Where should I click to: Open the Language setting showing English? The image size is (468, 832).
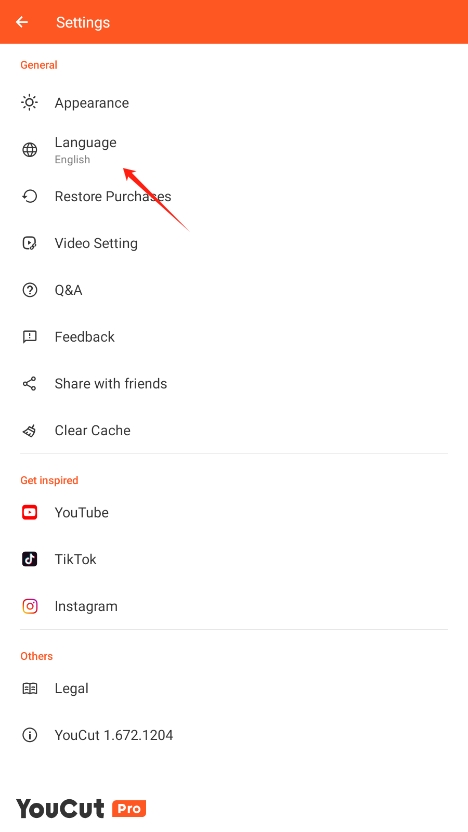(x=234, y=150)
